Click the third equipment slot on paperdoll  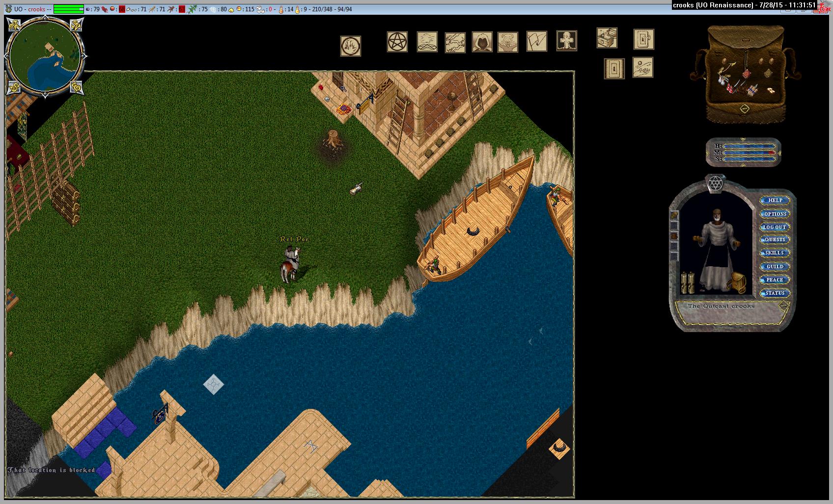point(674,236)
